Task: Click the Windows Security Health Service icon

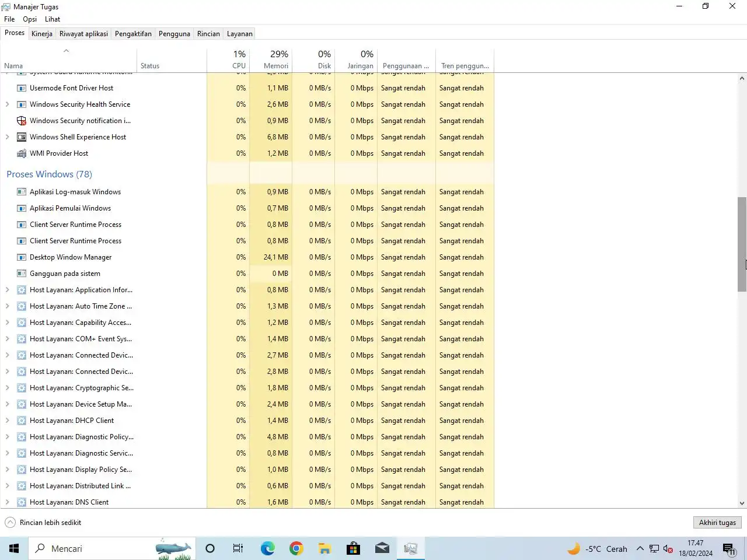Action: [22, 104]
